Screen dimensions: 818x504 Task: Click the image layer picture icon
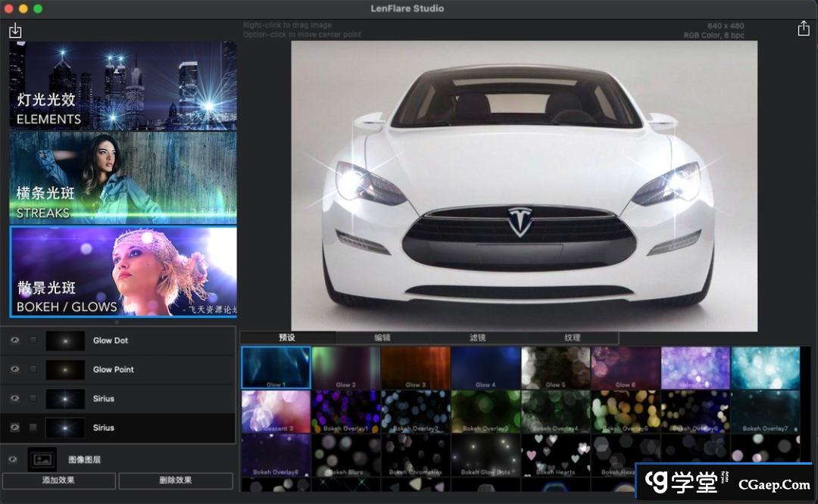pos(42,459)
